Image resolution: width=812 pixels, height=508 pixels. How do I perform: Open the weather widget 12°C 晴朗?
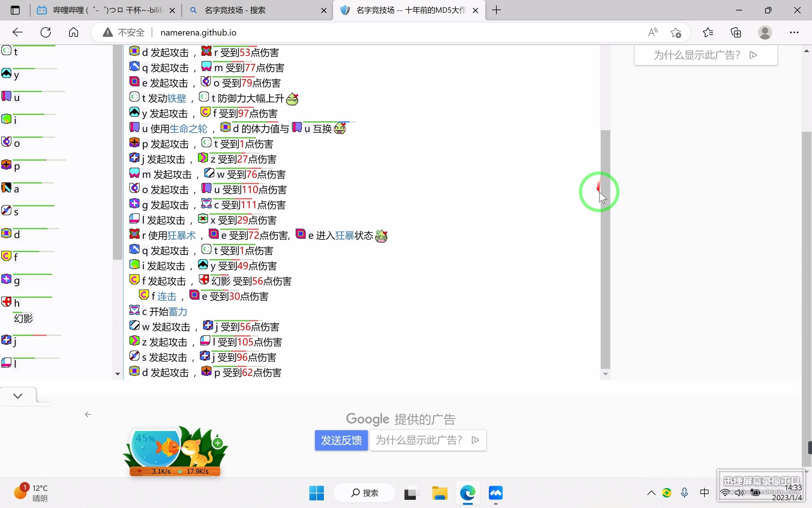[x=31, y=493]
